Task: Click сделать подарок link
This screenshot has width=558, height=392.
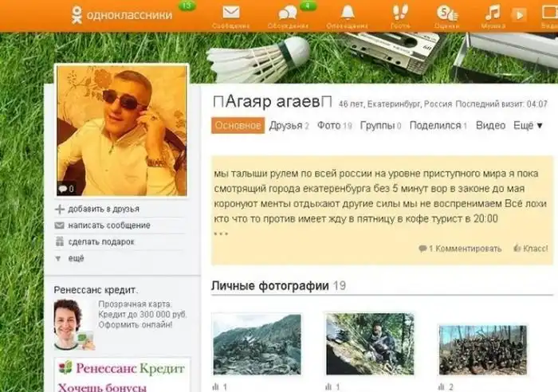Action: click(100, 241)
